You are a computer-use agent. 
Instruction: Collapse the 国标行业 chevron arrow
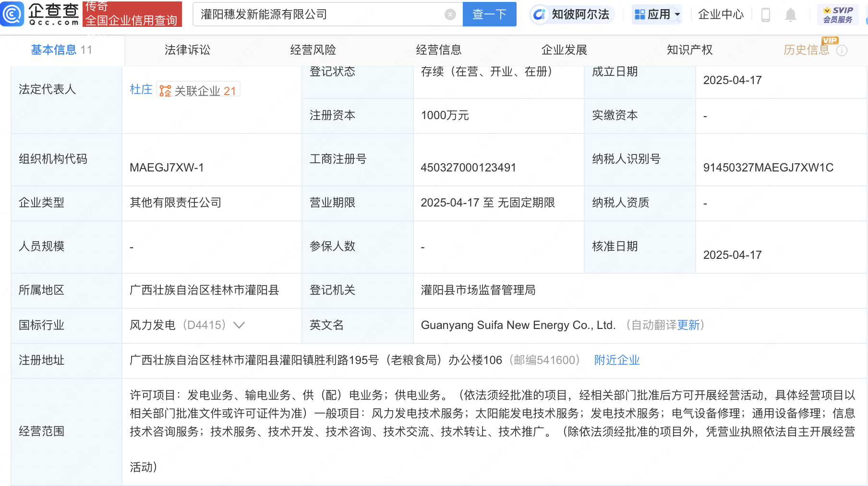(x=239, y=325)
